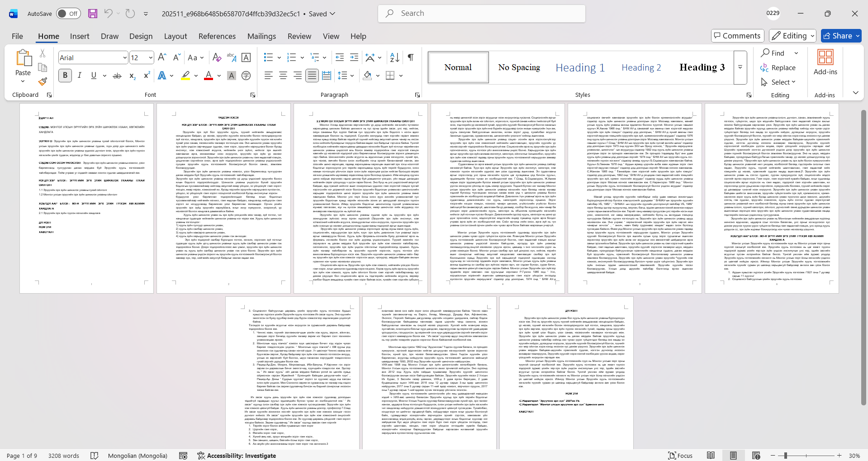
Task: Toggle Justify alignment button
Action: (x=312, y=76)
